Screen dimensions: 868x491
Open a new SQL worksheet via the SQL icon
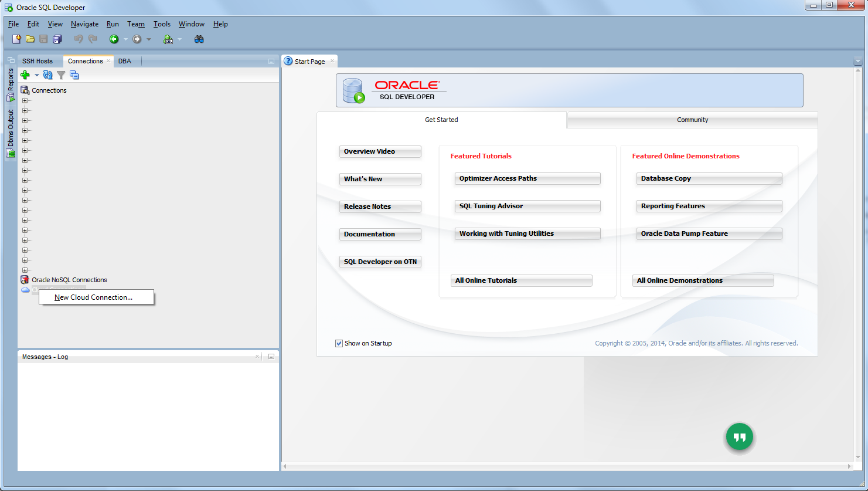[168, 39]
